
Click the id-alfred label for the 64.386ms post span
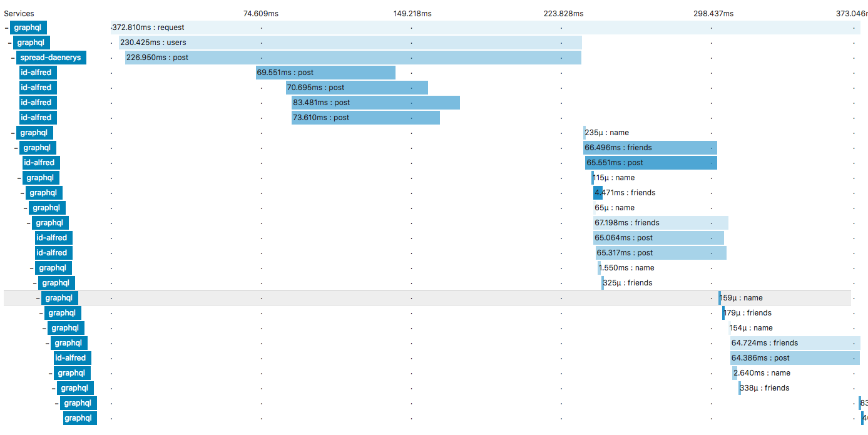[72, 358]
